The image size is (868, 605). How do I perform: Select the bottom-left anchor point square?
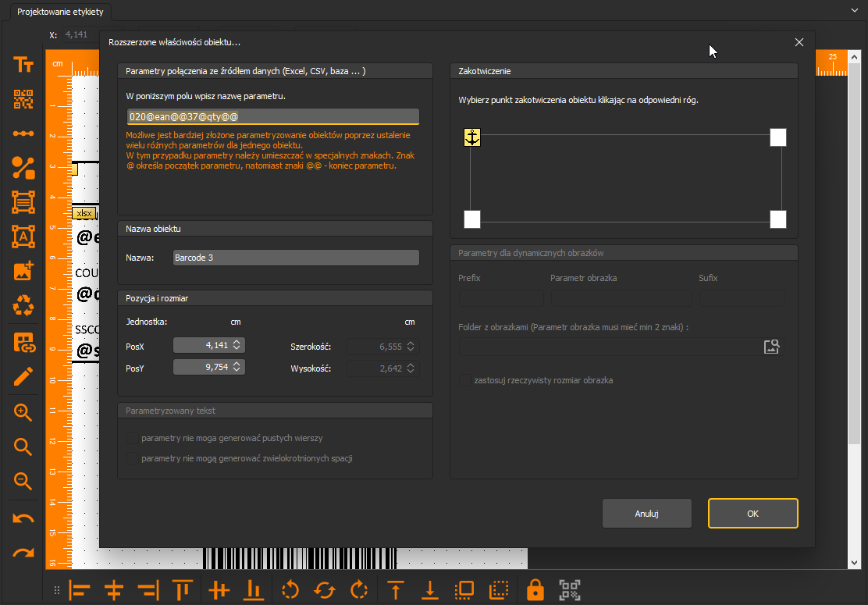[x=471, y=219]
